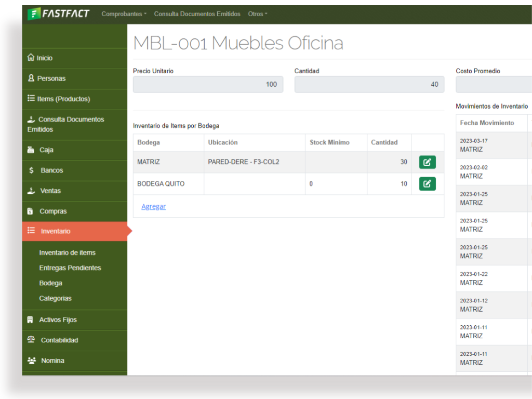Click the Bancos dollar sign icon
The width and height of the screenshot is (532, 399).
click(x=31, y=170)
